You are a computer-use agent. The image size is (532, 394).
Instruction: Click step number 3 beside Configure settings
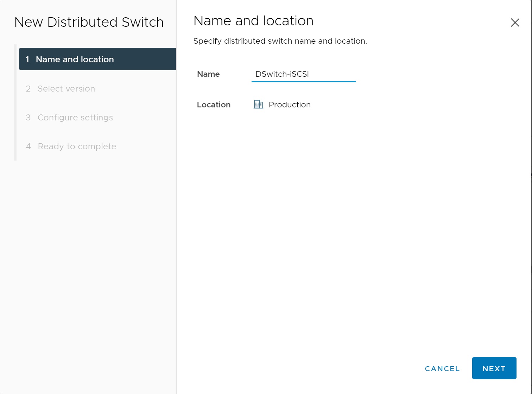coord(28,118)
